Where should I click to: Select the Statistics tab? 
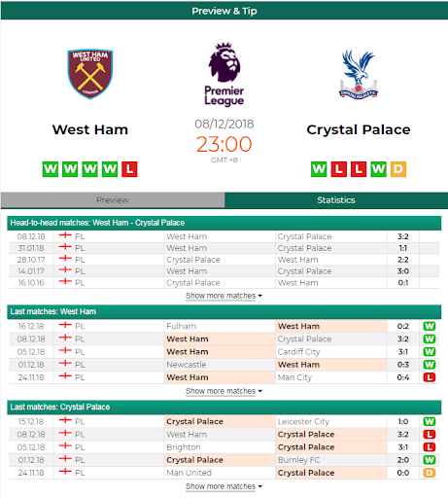pos(336,200)
